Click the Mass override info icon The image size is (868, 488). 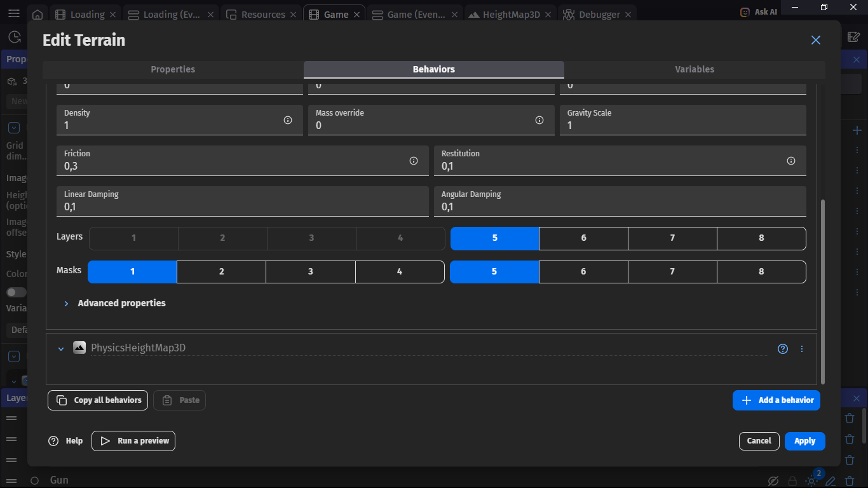[539, 120]
